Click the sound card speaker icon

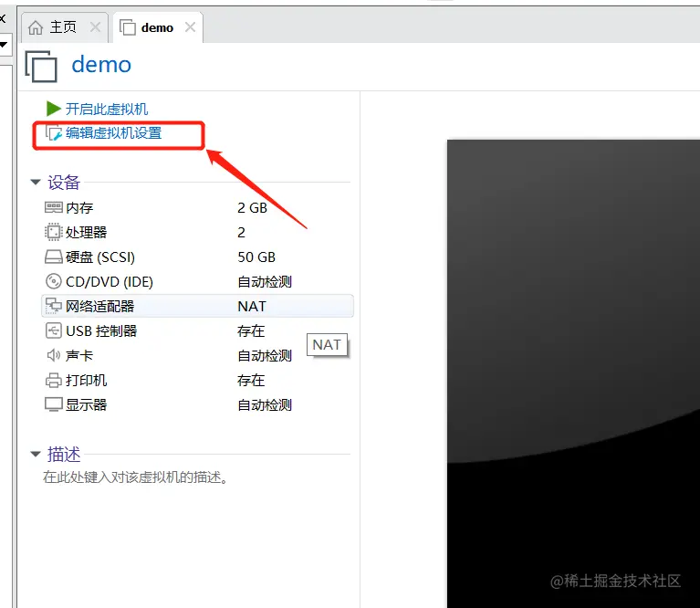pos(54,355)
